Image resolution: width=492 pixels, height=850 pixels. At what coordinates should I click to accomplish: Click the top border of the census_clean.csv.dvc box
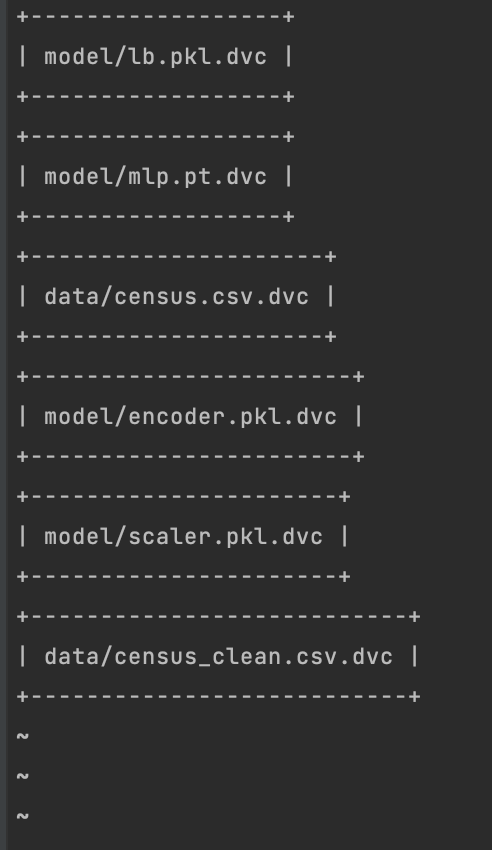[218, 616]
